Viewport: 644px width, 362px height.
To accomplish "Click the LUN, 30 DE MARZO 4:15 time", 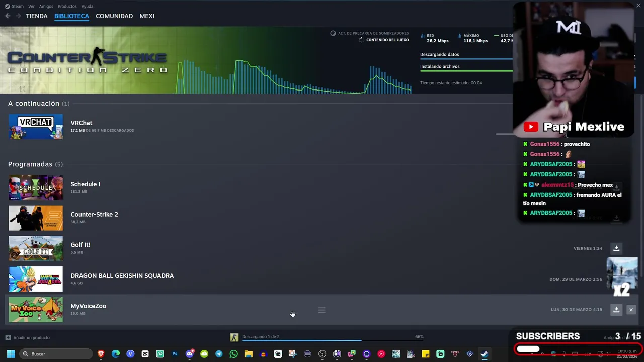I will tap(577, 310).
